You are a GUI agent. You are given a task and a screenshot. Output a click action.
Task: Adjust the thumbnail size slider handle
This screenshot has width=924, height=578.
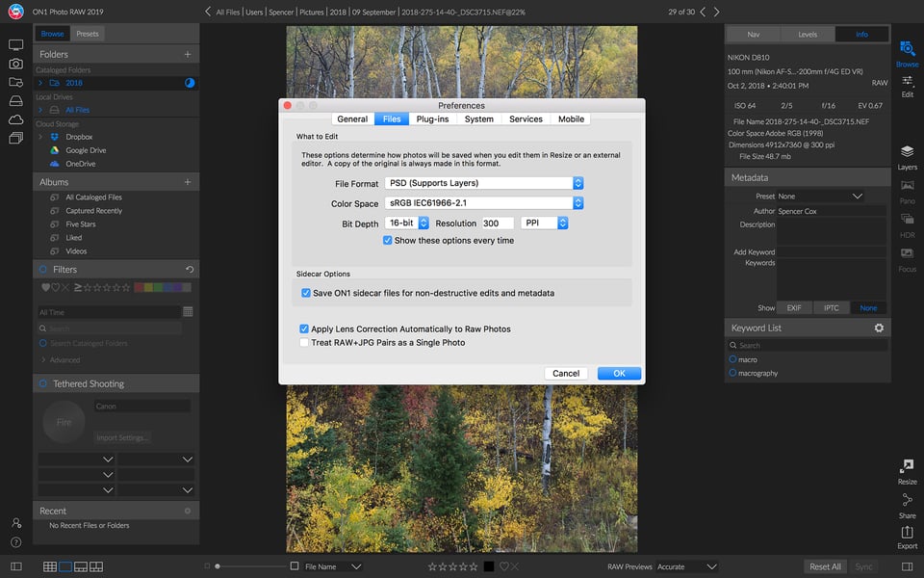click(218, 566)
